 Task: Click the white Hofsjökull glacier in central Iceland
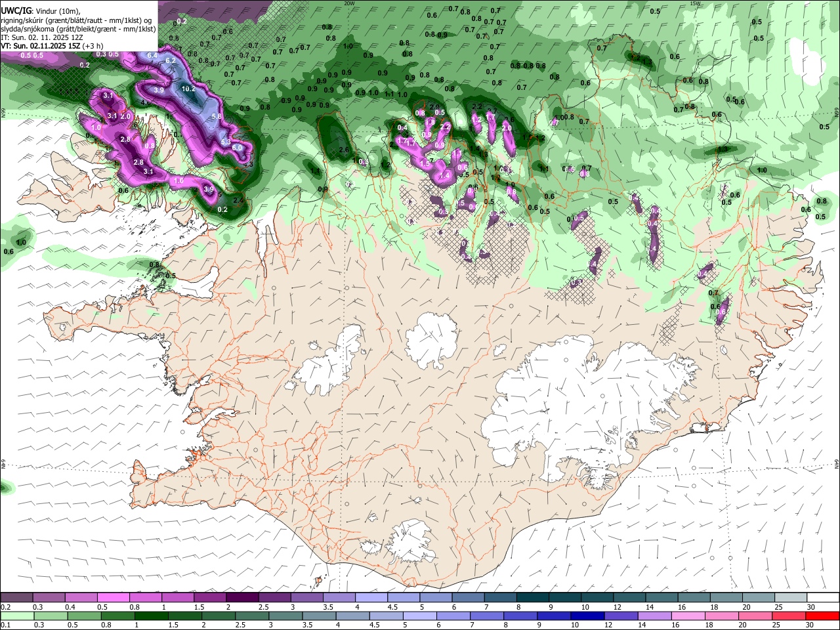(x=430, y=340)
